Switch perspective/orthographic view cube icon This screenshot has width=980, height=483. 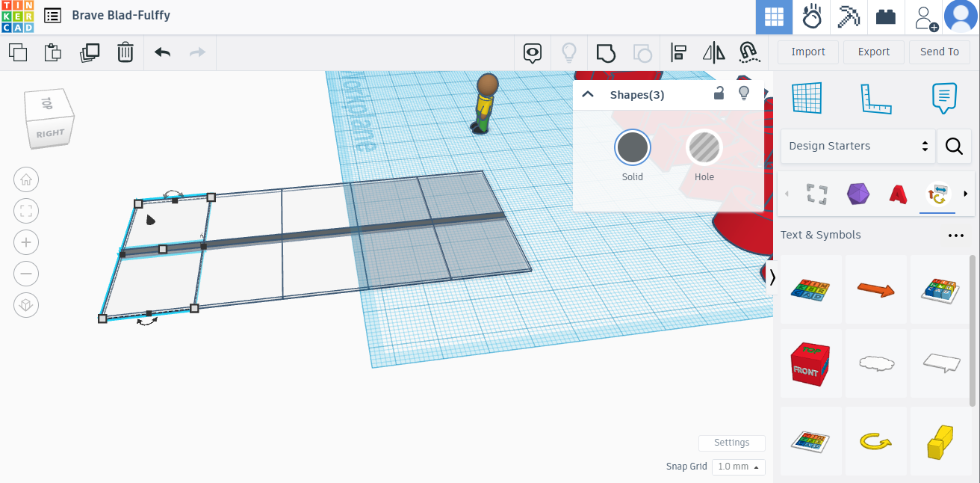coord(26,305)
